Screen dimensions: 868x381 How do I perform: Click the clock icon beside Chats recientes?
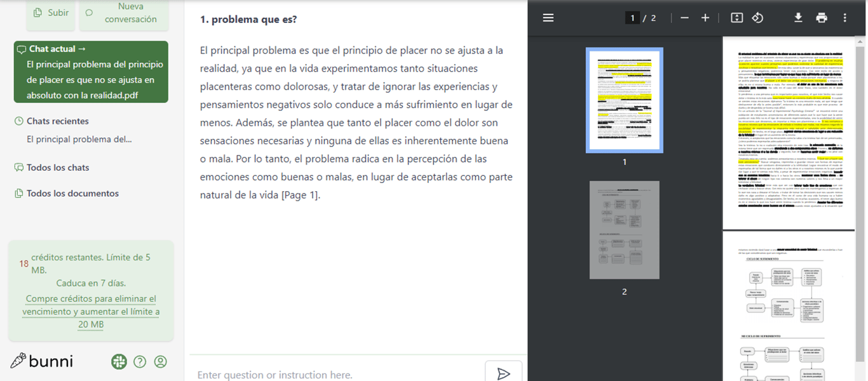[19, 121]
